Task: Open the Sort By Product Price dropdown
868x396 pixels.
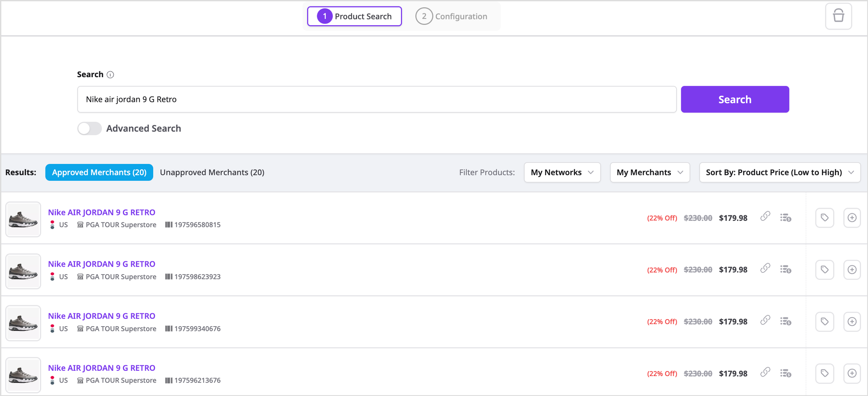Action: pyautogui.click(x=779, y=172)
